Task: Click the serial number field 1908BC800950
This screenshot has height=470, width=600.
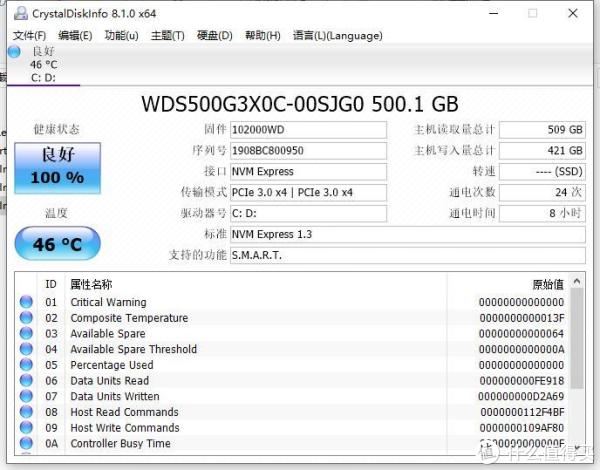Action: (x=308, y=150)
